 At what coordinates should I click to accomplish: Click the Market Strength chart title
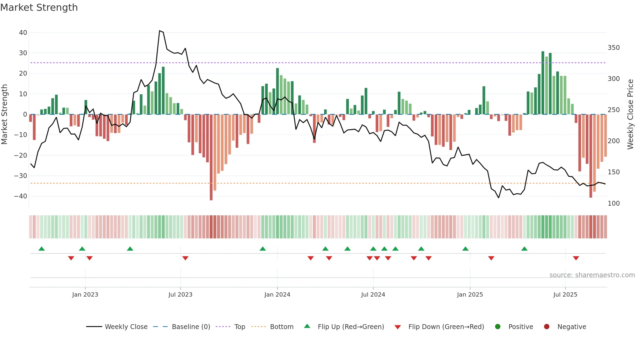coord(39,8)
